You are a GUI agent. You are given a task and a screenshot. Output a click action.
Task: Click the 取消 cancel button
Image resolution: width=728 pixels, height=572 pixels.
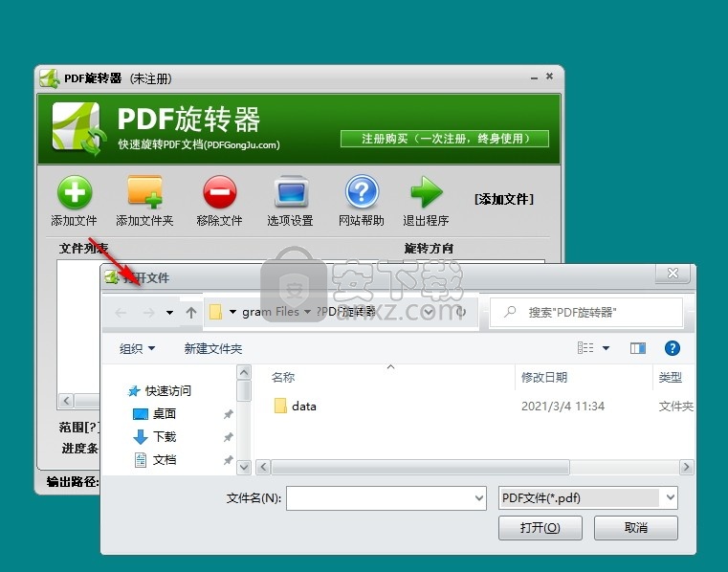click(635, 527)
